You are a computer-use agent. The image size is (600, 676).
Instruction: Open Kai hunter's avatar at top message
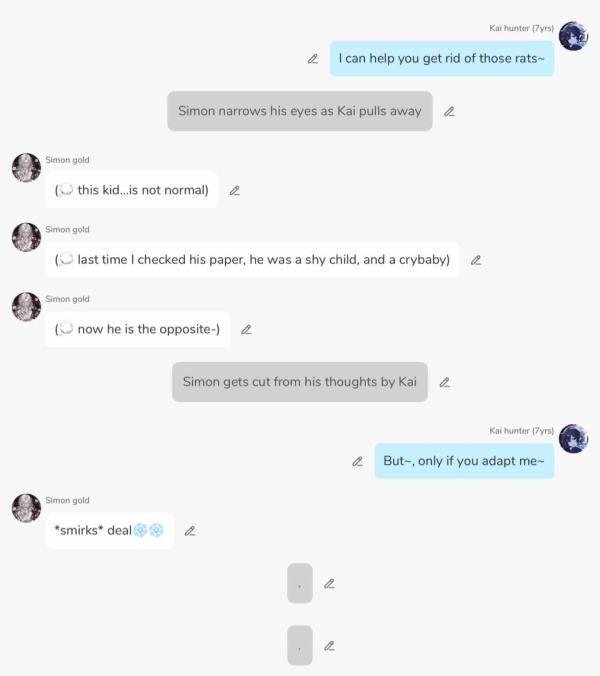coord(573,36)
